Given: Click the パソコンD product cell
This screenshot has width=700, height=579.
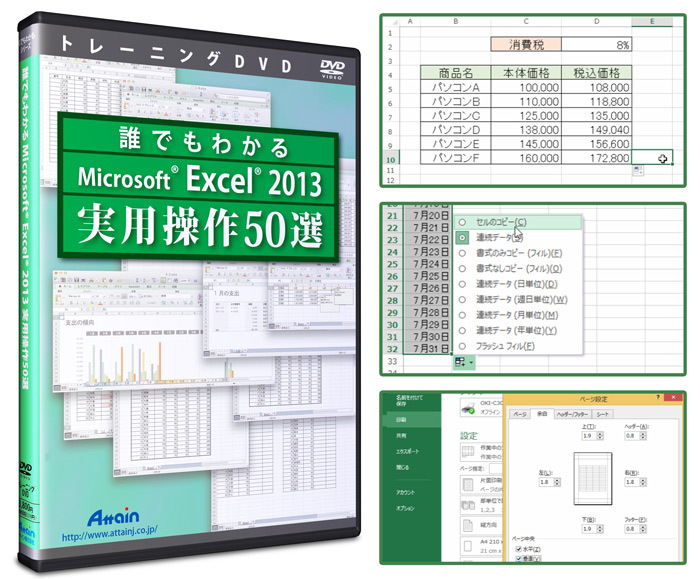Looking at the screenshot, I should coord(455,129).
